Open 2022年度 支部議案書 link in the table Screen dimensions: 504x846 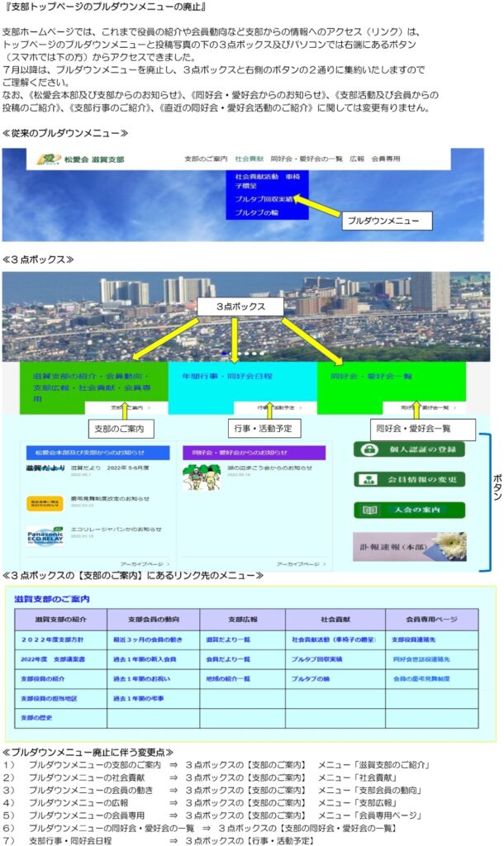click(53, 658)
